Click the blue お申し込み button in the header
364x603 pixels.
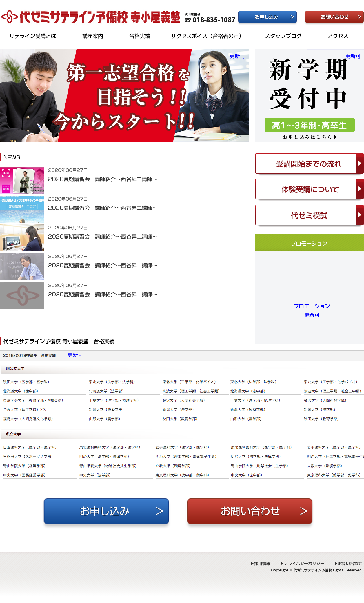coord(267,17)
